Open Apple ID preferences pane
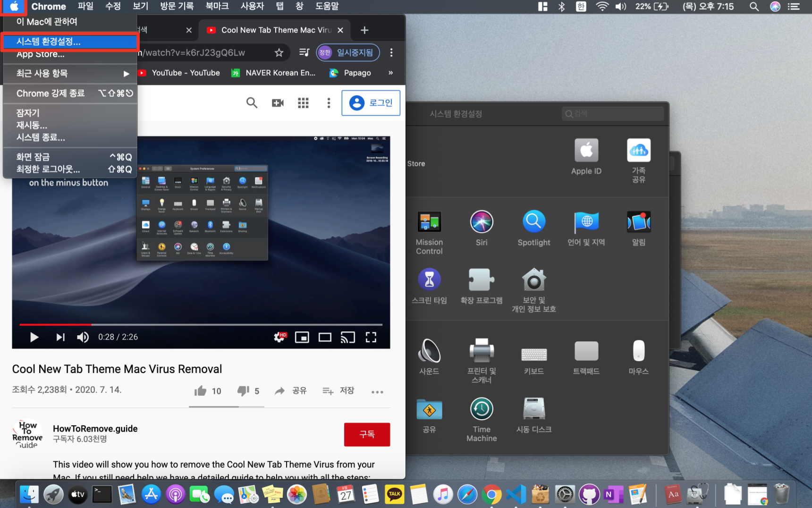Image resolution: width=812 pixels, height=508 pixels. pos(586,157)
